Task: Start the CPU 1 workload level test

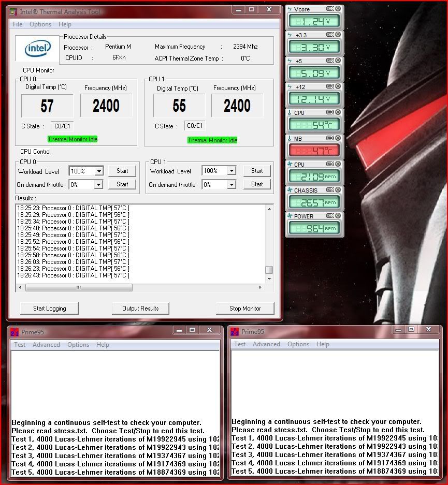Action: tap(257, 171)
